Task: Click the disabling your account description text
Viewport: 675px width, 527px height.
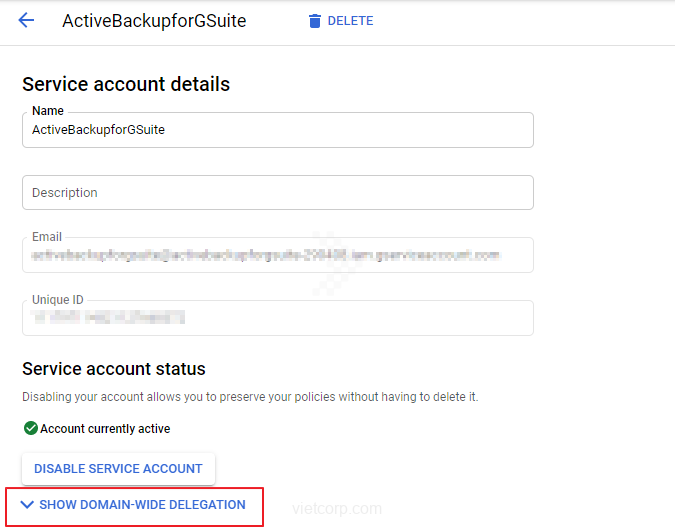Action: (x=250, y=397)
